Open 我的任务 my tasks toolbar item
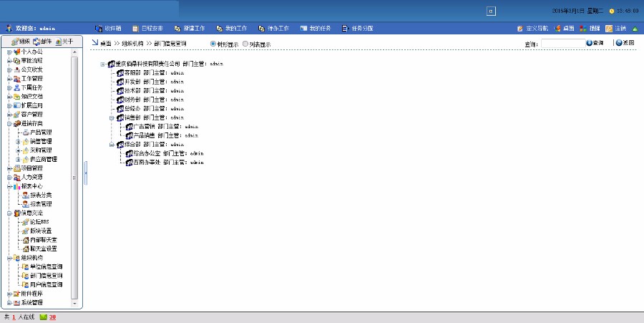This screenshot has height=323, width=644. [316, 29]
